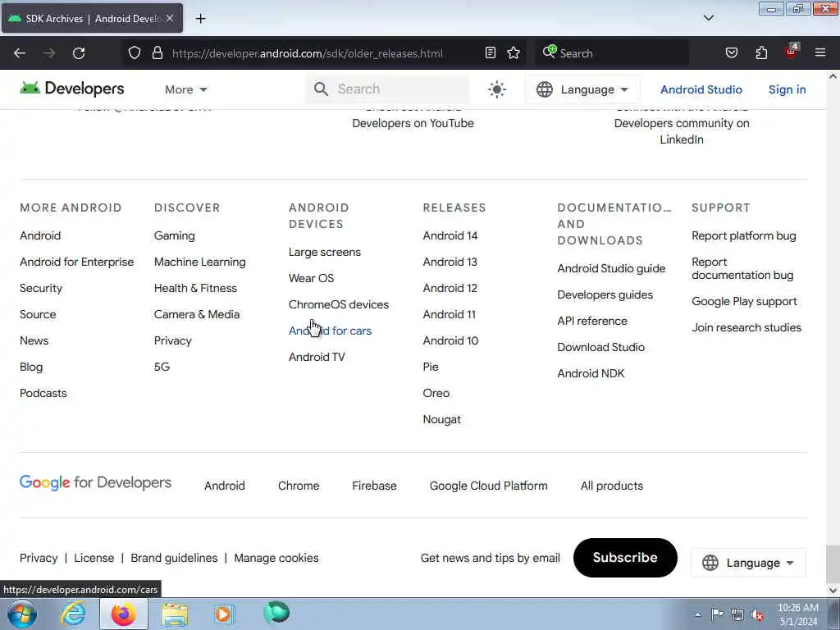
Task: Open Android NDK link
Action: (591, 373)
